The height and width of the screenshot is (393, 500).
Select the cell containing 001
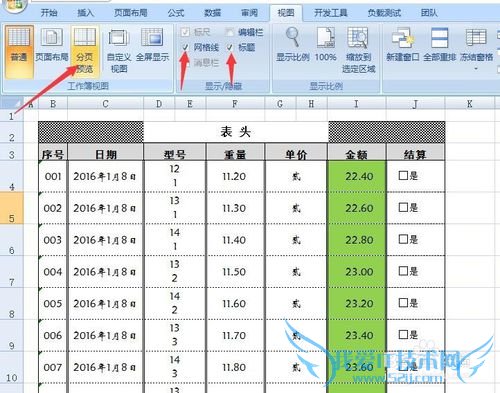53,176
